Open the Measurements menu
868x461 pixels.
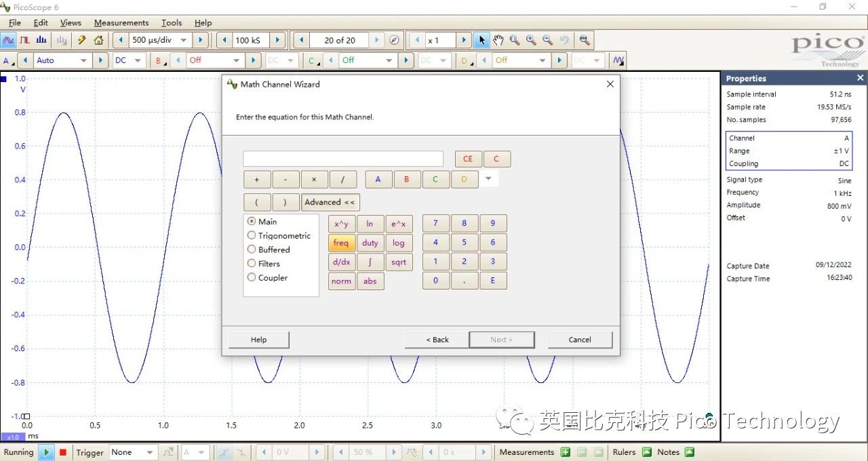tap(121, 23)
